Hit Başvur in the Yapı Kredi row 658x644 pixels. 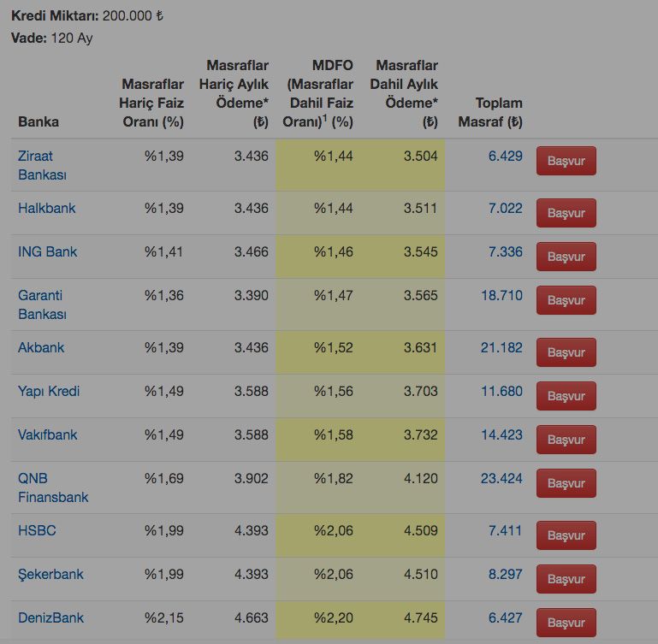tap(566, 396)
